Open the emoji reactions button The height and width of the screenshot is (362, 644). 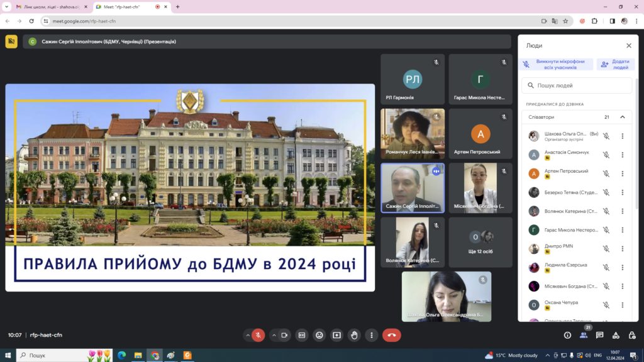[x=319, y=335]
